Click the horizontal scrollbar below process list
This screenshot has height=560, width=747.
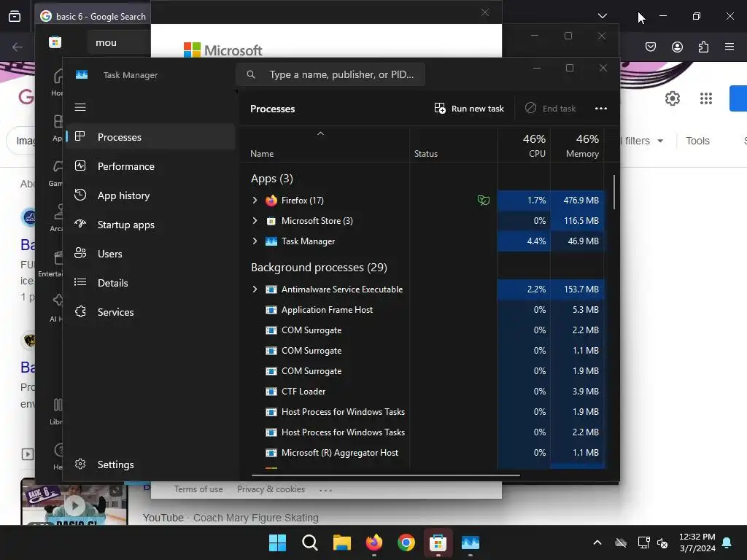385,475
